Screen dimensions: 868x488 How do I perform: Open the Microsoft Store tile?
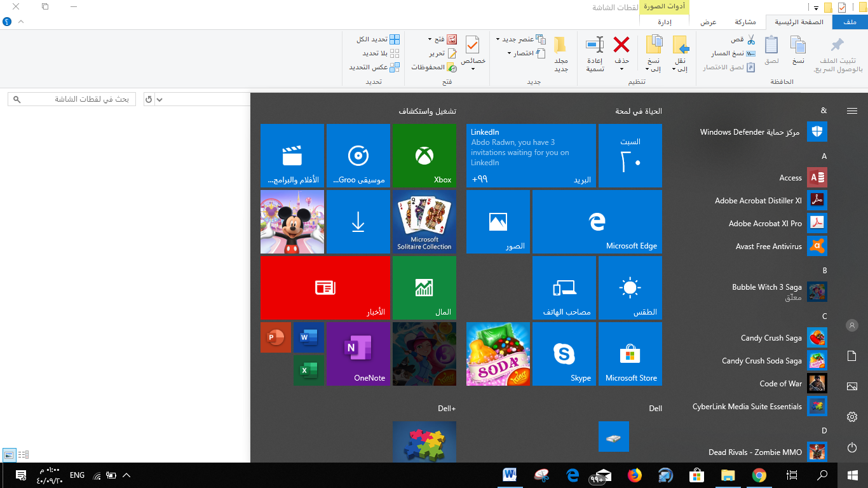(630, 354)
